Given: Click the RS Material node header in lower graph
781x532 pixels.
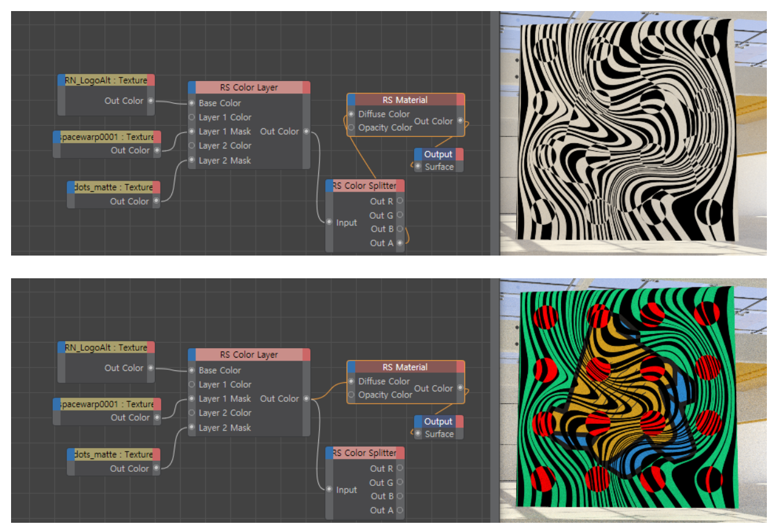Looking at the screenshot, I should pyautogui.click(x=405, y=367).
